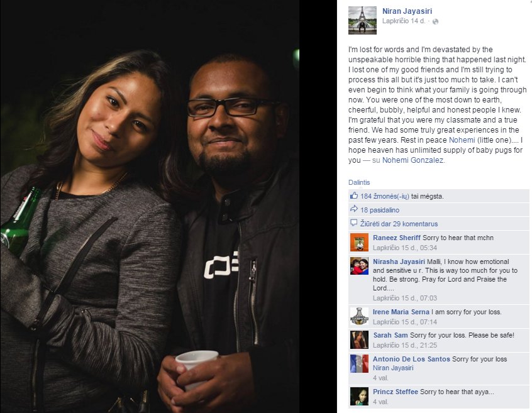Open the Nohemi mention in post text
The height and width of the screenshot is (413, 532).
462,140
